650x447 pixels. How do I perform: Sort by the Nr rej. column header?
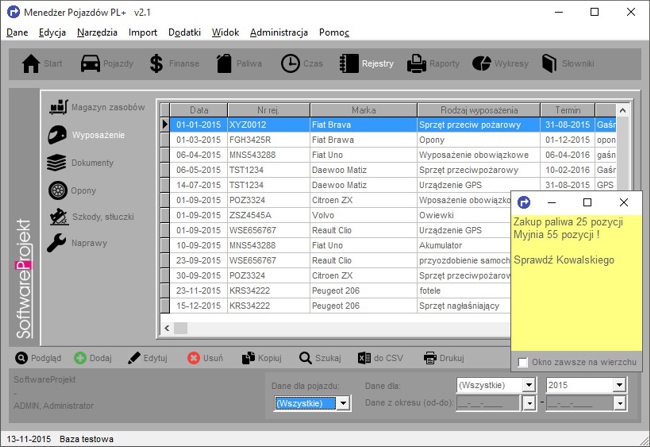coord(269,110)
